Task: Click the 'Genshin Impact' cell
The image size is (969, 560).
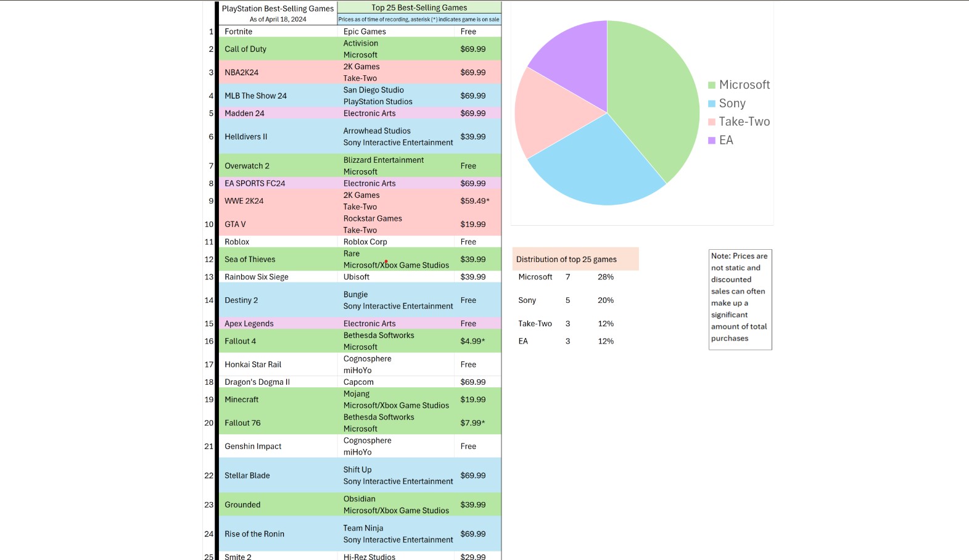Action: tap(278, 447)
